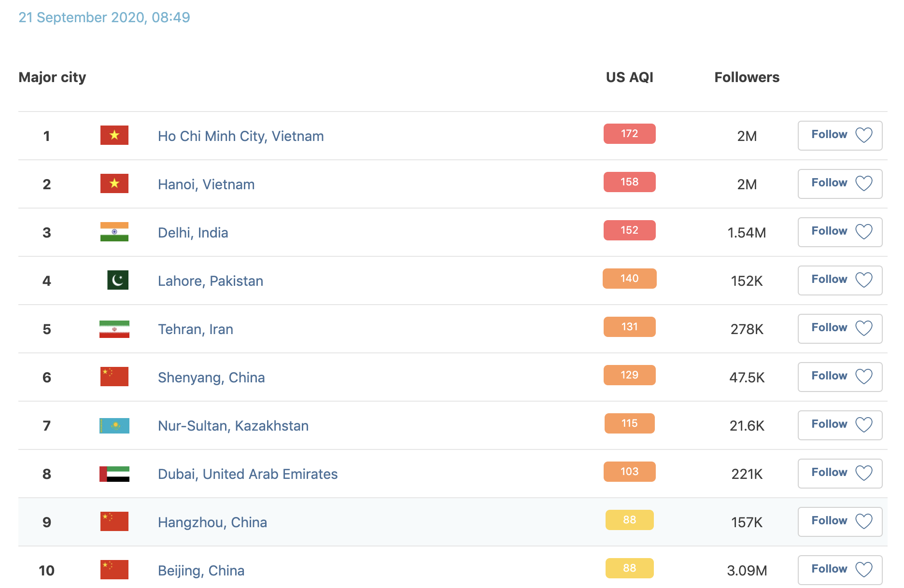Follow Ho Chi Minh City
904x588 pixels.
coord(840,136)
